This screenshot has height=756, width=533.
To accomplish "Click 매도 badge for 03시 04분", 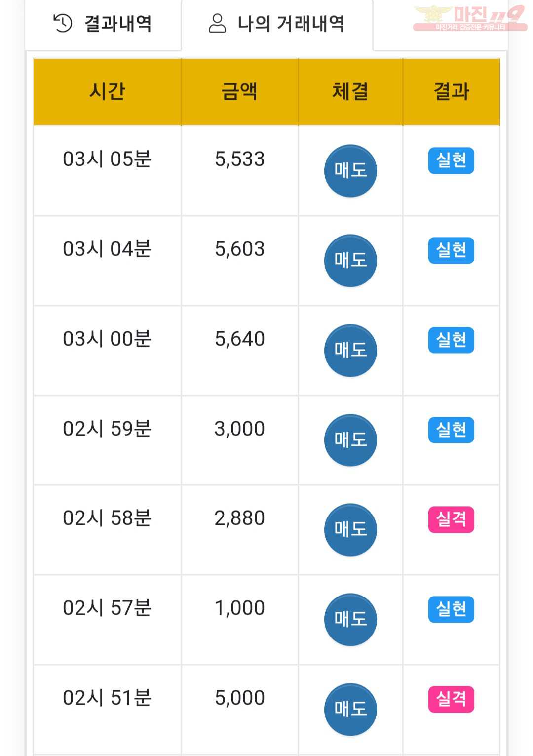I will [x=350, y=261].
